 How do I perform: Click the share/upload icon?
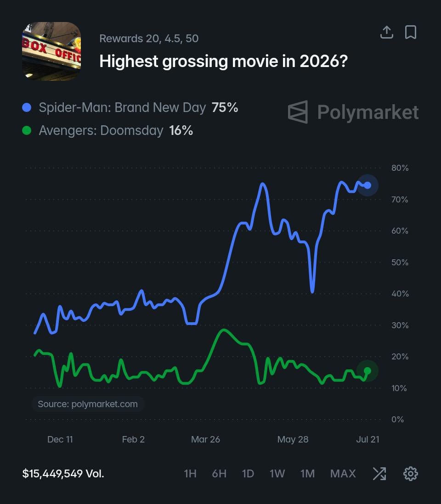387,32
